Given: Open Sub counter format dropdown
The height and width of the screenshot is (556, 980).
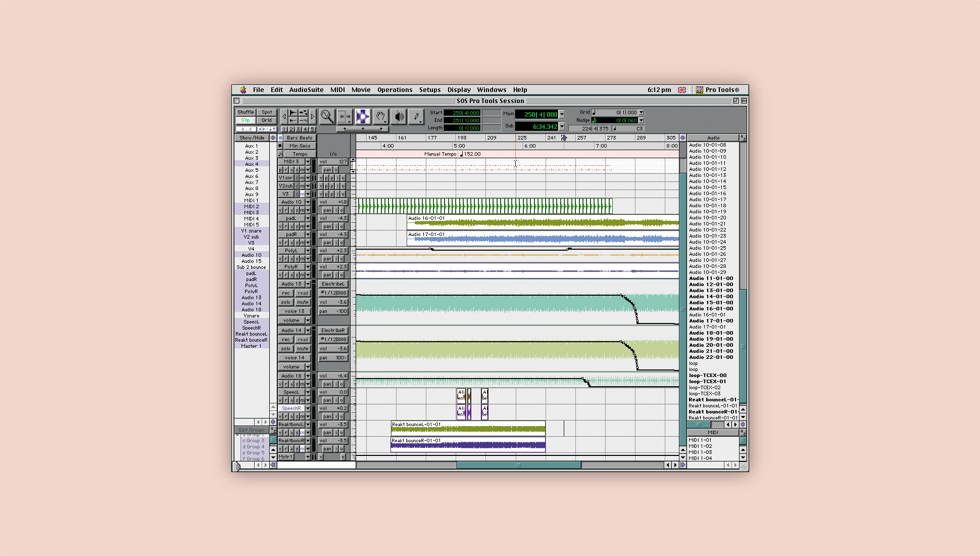Looking at the screenshot, I should click(x=562, y=126).
